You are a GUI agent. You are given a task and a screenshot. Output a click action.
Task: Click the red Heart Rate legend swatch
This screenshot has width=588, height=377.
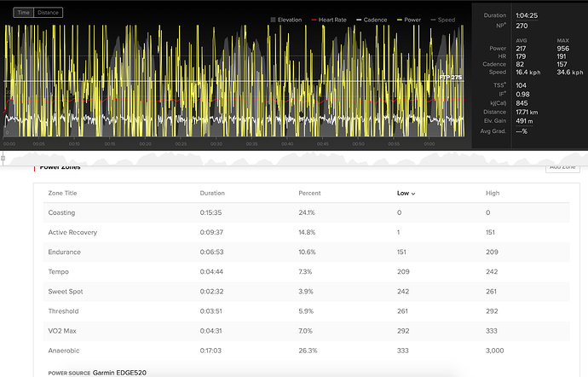(314, 20)
